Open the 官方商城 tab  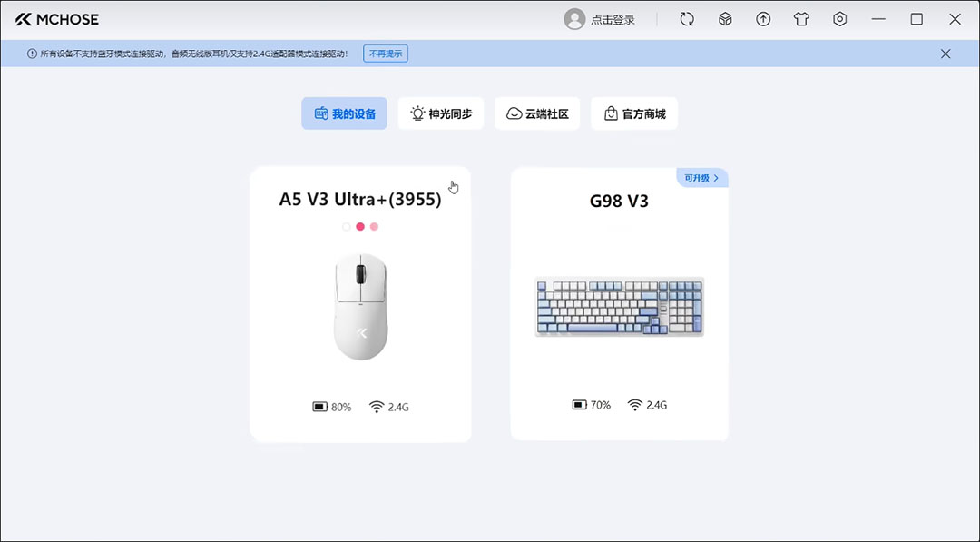click(x=634, y=113)
